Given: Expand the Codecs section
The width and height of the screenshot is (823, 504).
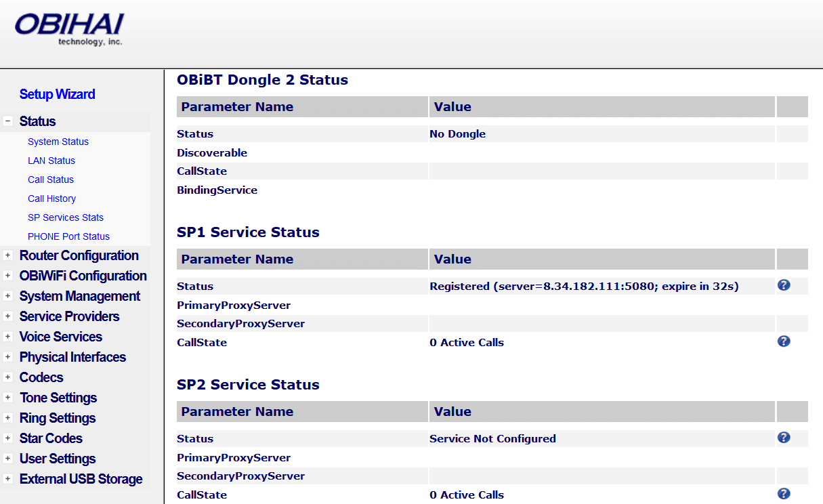Looking at the screenshot, I should point(8,377).
